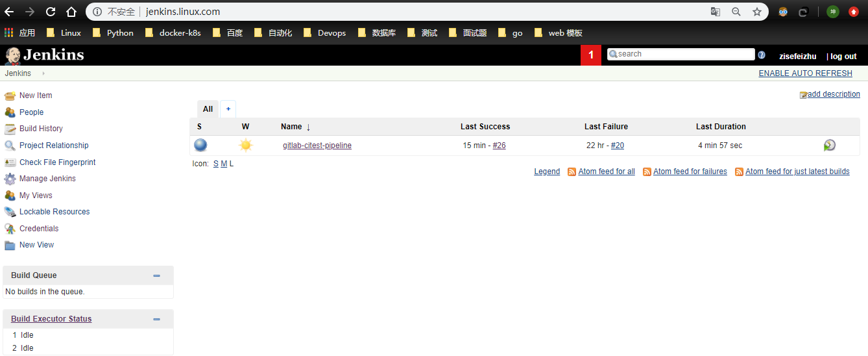Click the browser home button
Viewport: 868px width, 356px height.
click(x=71, y=12)
